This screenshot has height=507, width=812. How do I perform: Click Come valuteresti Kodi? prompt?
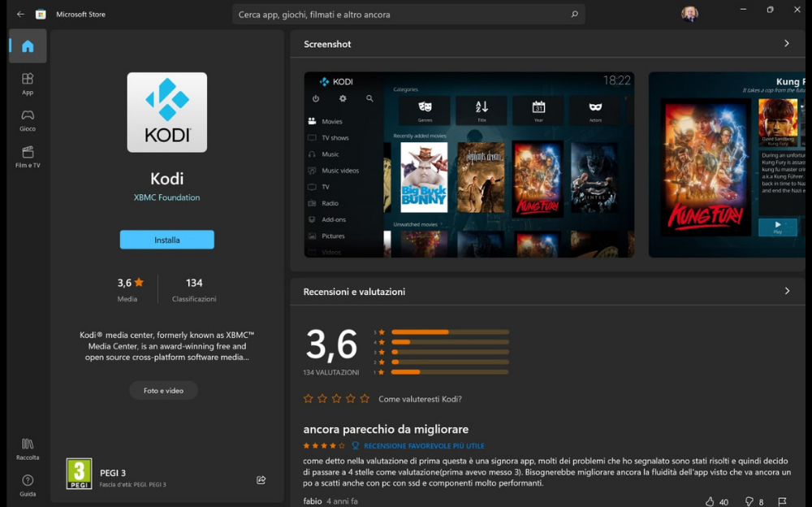coord(420,399)
